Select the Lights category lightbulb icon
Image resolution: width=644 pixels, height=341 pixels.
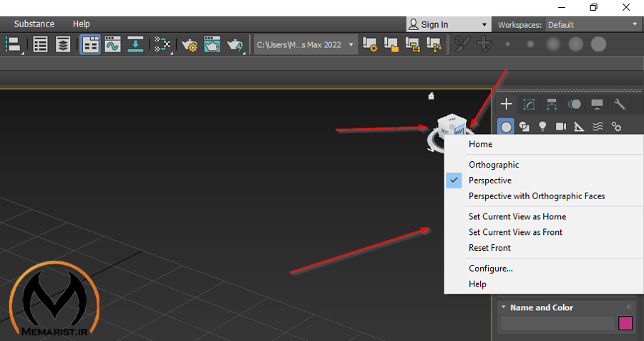coord(542,127)
